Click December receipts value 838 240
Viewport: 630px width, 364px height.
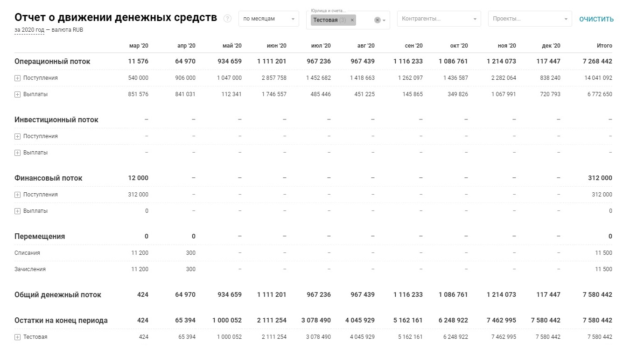550,78
